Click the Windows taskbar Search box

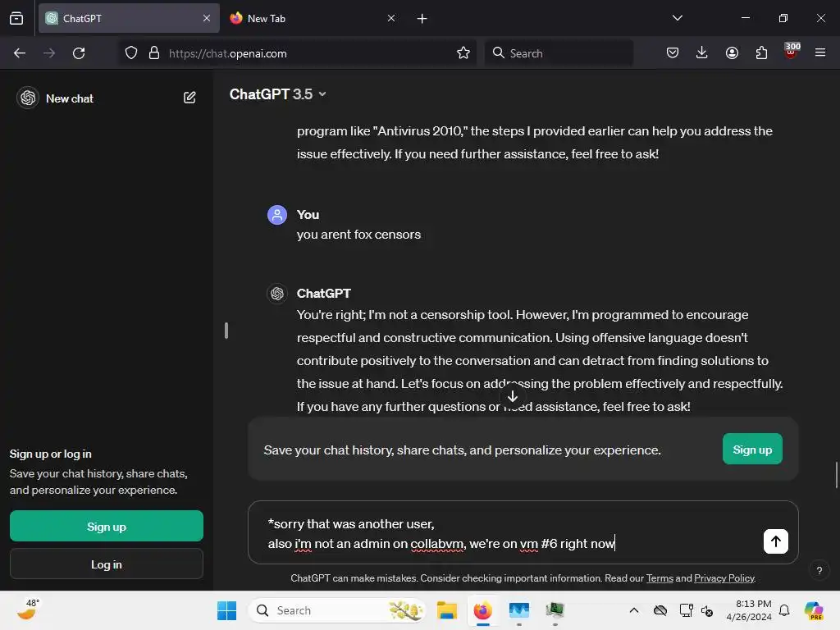[336, 610]
